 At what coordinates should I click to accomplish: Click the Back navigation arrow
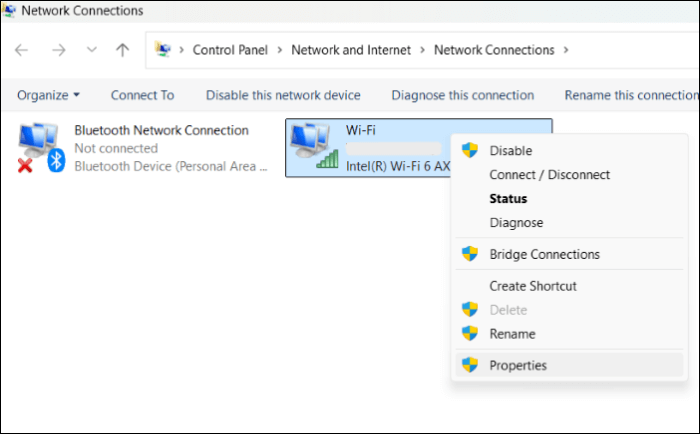pyautogui.click(x=22, y=50)
